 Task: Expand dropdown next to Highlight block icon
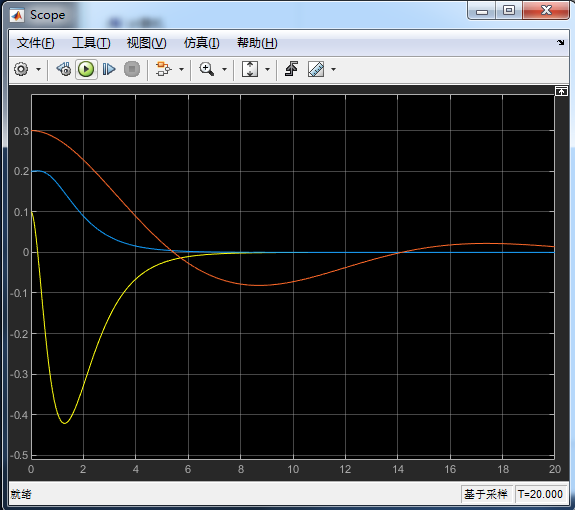click(x=181, y=69)
